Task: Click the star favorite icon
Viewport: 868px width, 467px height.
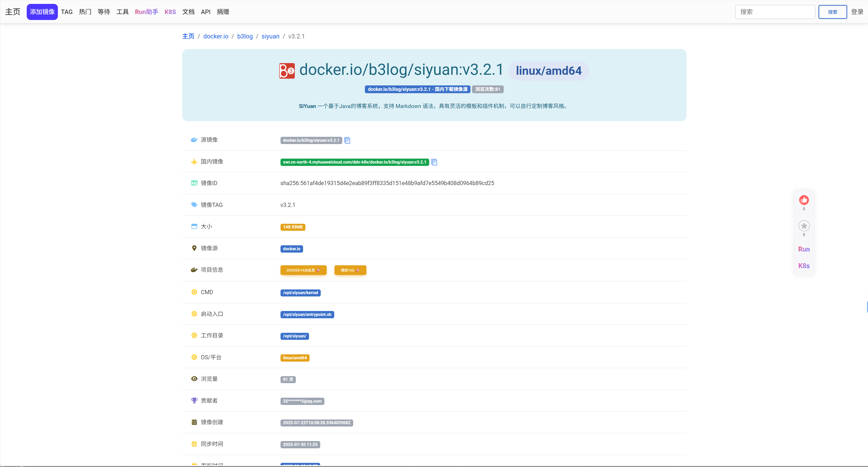Action: [x=804, y=226]
